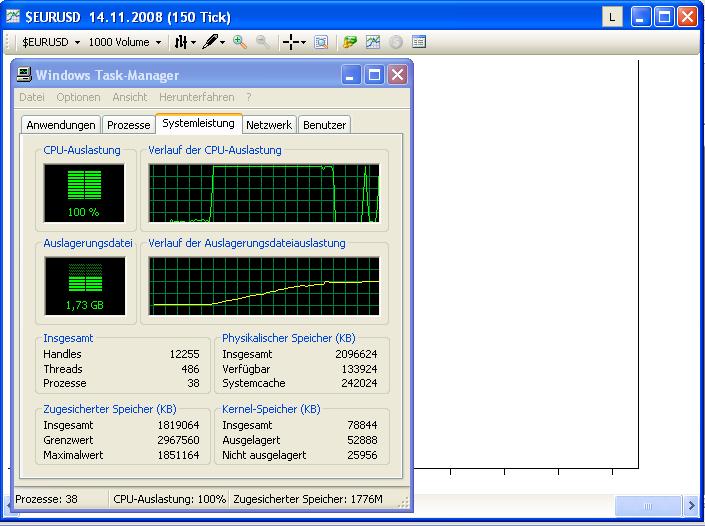Click the Nicht ausgelagert value 25956

tap(362, 455)
